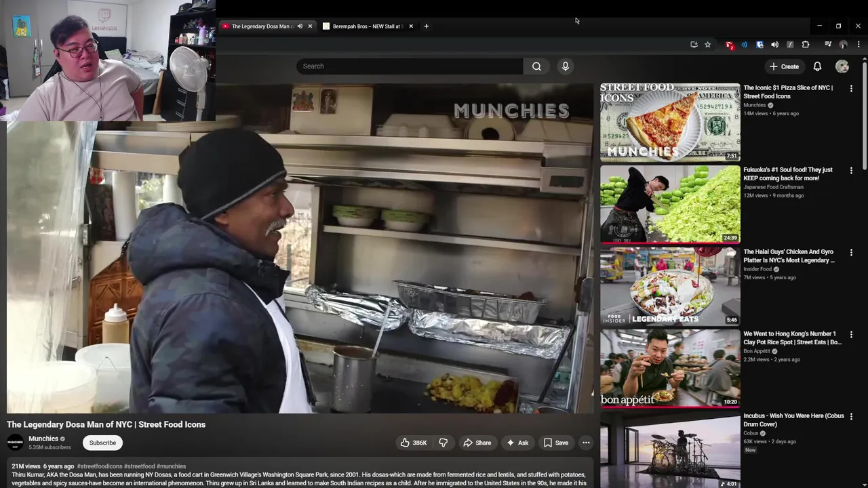Open the browser media control icon

(x=828, y=45)
